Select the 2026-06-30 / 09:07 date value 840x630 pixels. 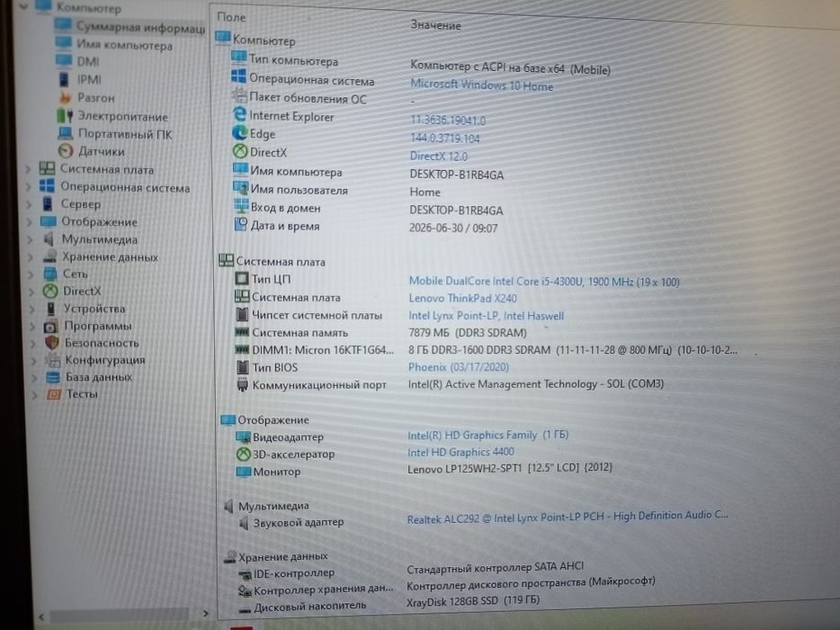453,228
